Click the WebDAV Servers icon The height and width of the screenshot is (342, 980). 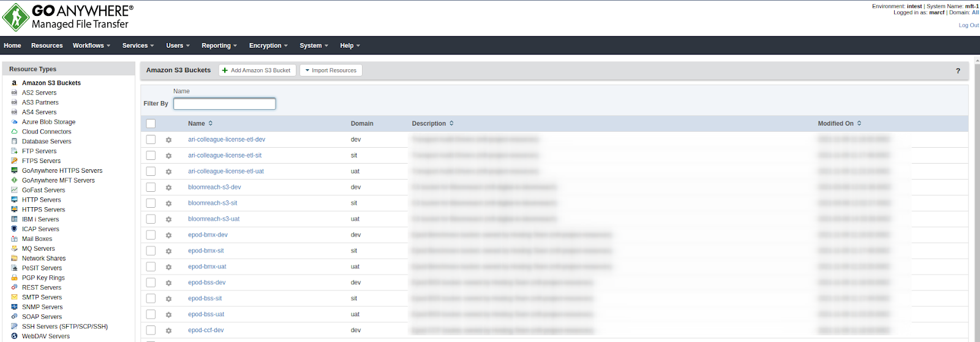[14, 336]
